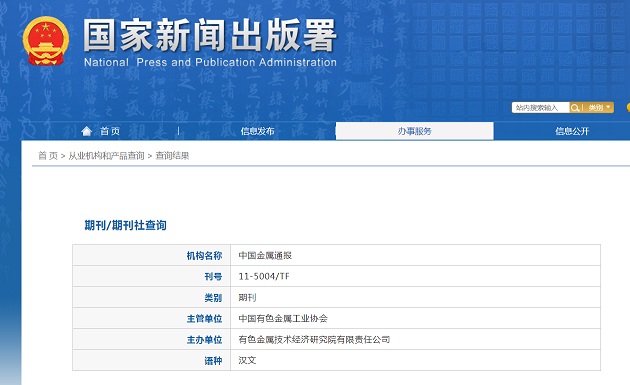Click the 刊号 row label
The height and width of the screenshot is (385, 630).
213,276
